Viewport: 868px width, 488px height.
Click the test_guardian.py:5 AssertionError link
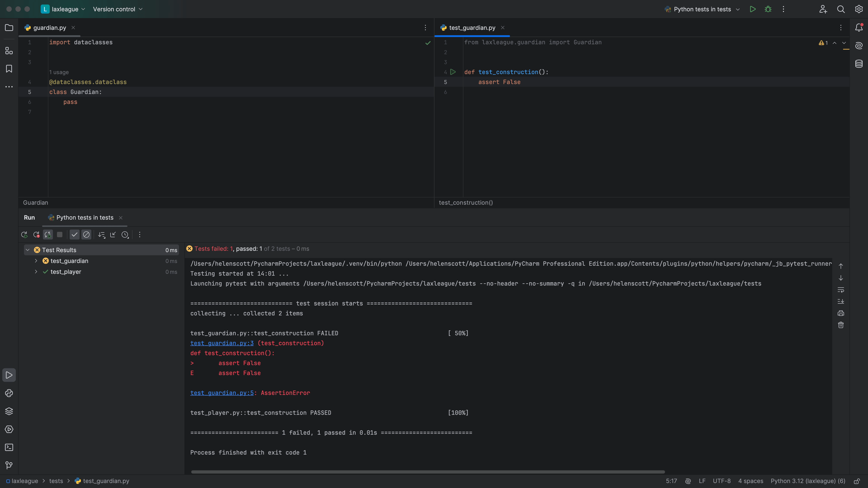pyautogui.click(x=222, y=393)
